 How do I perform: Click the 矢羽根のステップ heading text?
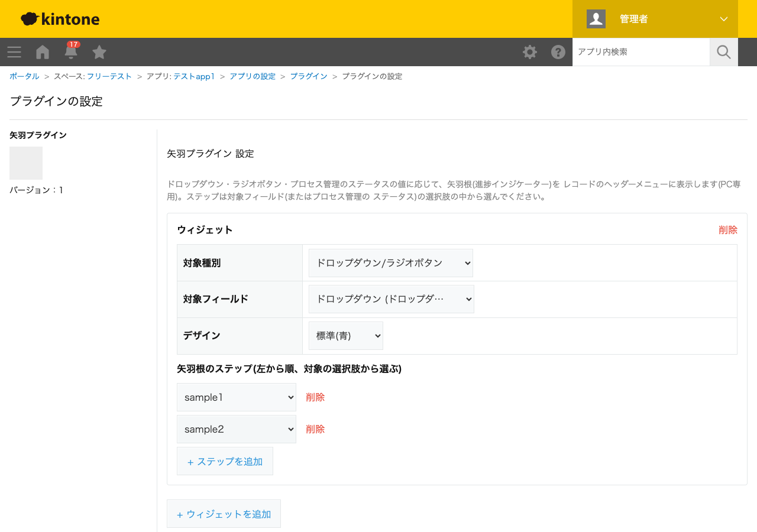coord(289,369)
